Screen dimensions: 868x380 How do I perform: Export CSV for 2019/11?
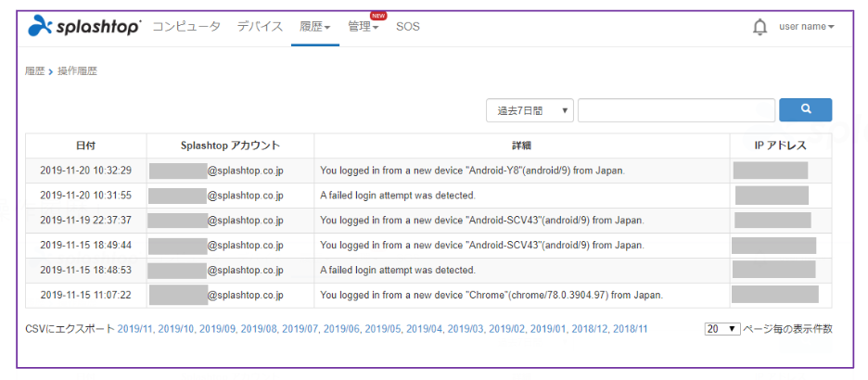pos(136,328)
